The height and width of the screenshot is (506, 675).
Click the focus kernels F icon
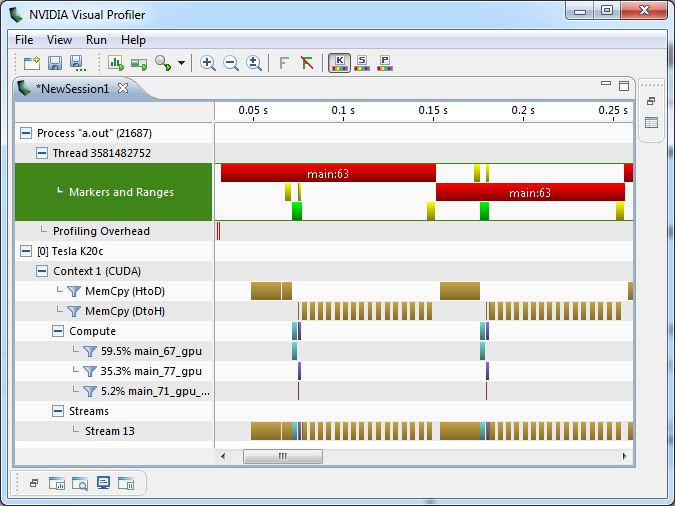pos(283,63)
